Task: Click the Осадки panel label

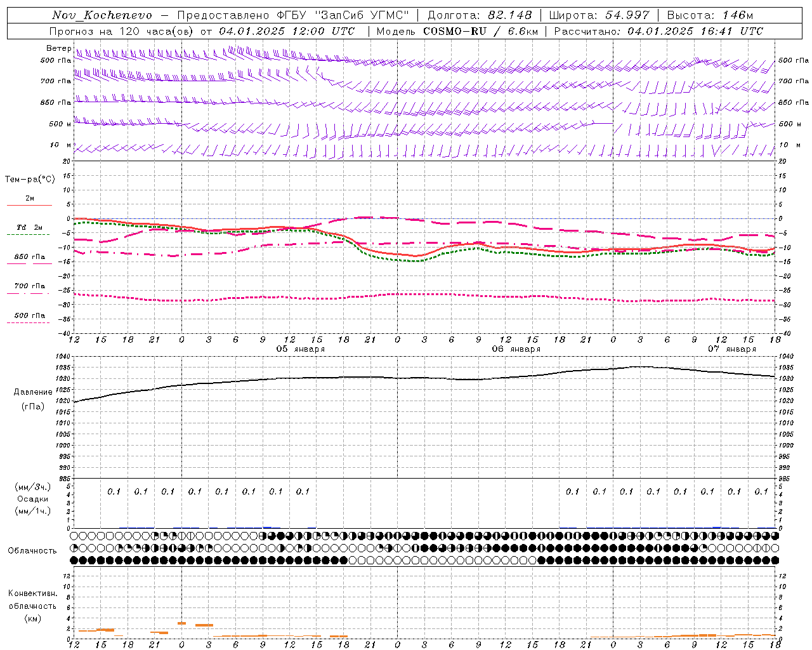Action: click(33, 499)
